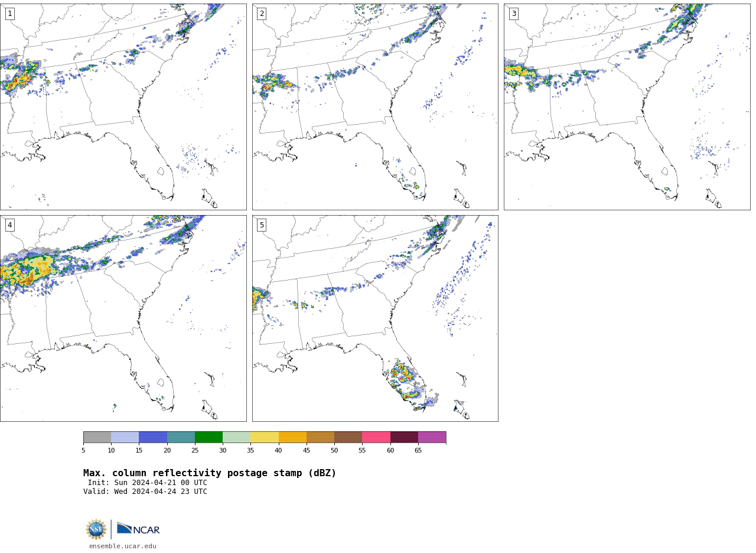The height and width of the screenshot is (553, 756).
Task: Click the colorbar tick label '20'
Action: pos(167,451)
